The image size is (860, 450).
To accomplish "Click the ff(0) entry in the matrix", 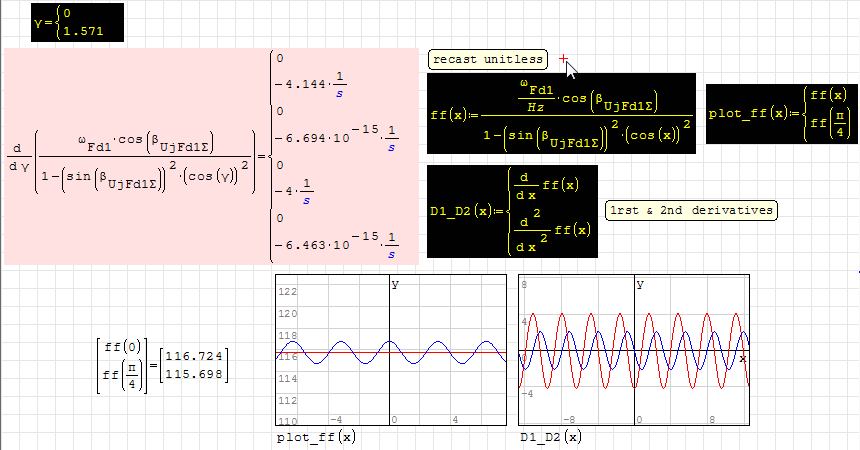I will coord(119,347).
